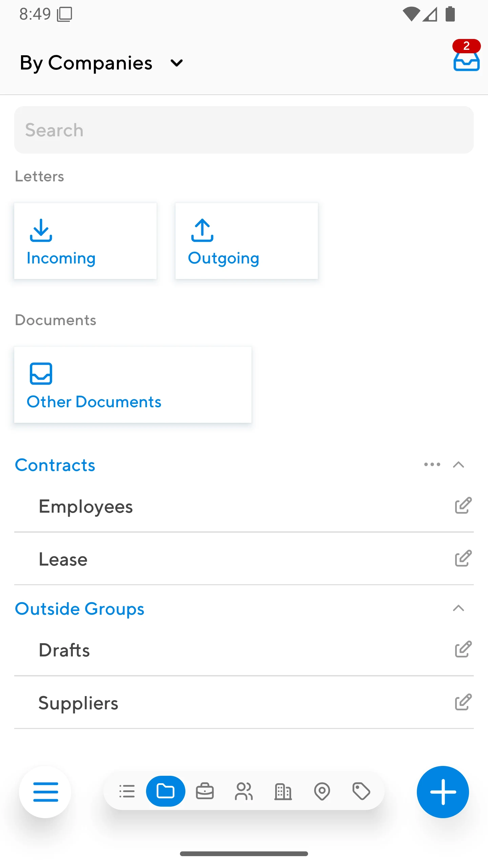Screen dimensions: 488x868
Task: Edit the Lease folder
Action: 463,558
